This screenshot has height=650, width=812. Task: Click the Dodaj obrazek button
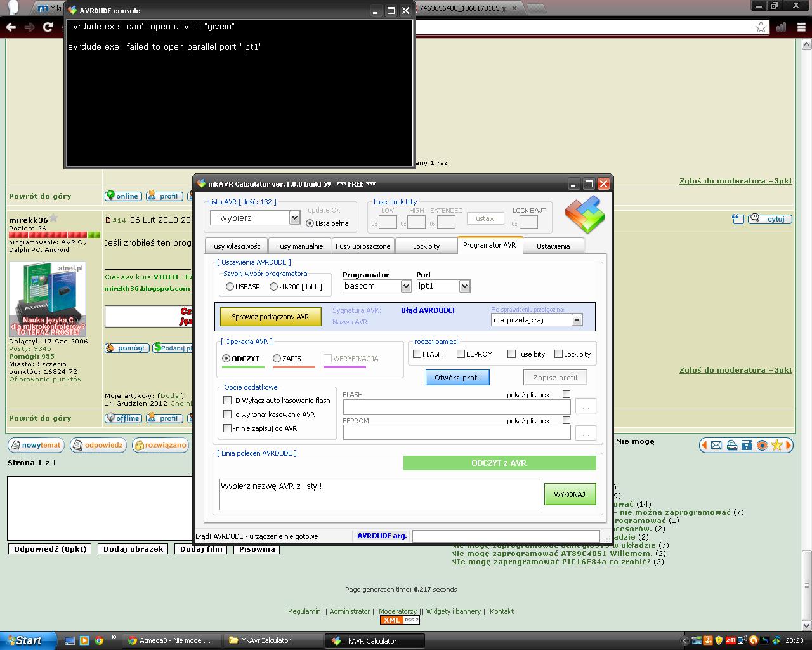(x=133, y=549)
